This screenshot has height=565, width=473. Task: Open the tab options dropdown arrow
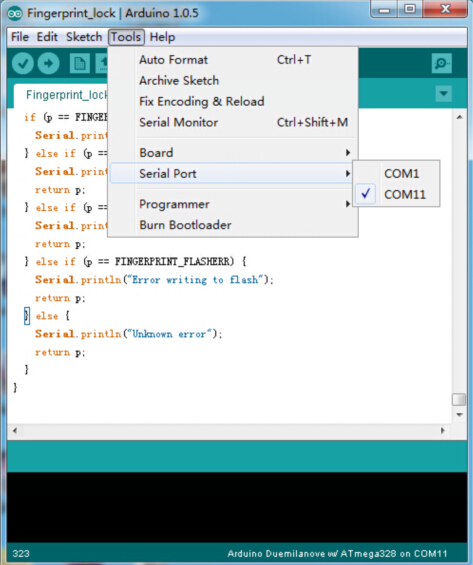click(x=443, y=94)
